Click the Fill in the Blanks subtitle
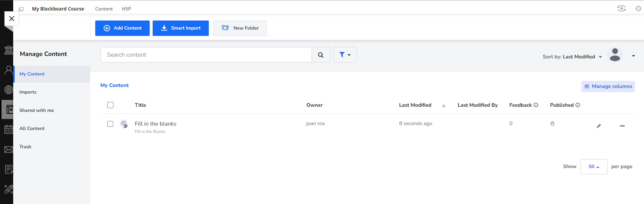Screen dimensions: 644x204 coord(150,131)
